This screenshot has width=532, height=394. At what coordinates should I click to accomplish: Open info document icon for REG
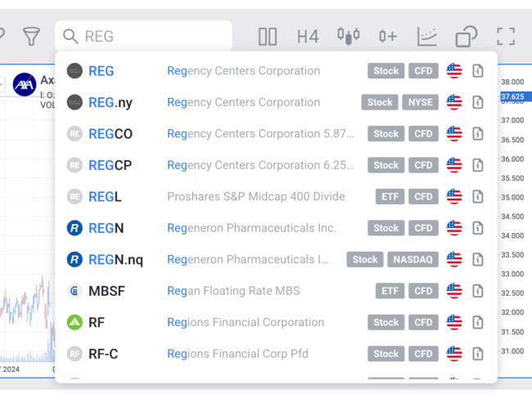click(x=478, y=71)
